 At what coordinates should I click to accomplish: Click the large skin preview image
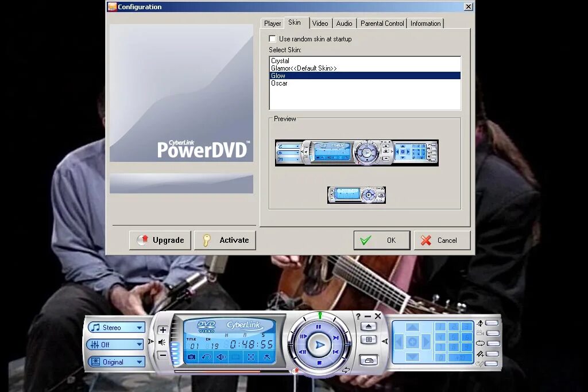tap(357, 153)
